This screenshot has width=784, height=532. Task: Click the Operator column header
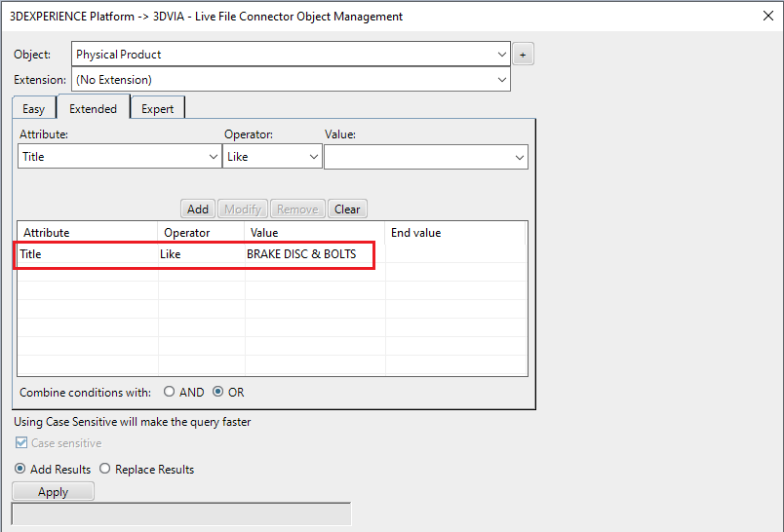point(201,233)
